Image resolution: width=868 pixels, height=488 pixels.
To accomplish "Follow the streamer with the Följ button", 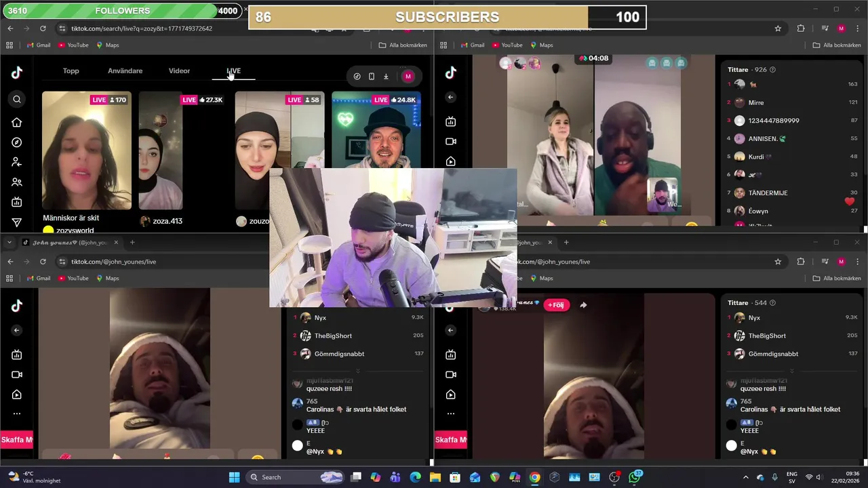I will [556, 305].
